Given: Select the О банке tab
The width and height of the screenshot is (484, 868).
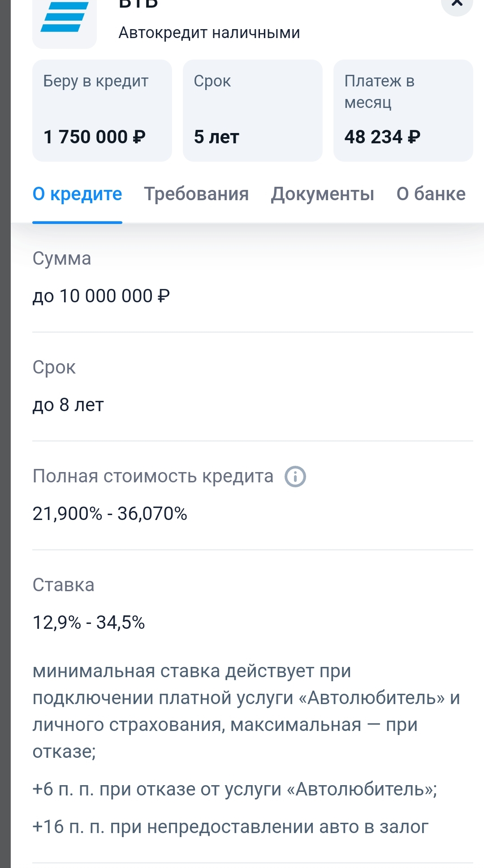Looking at the screenshot, I should click(431, 194).
